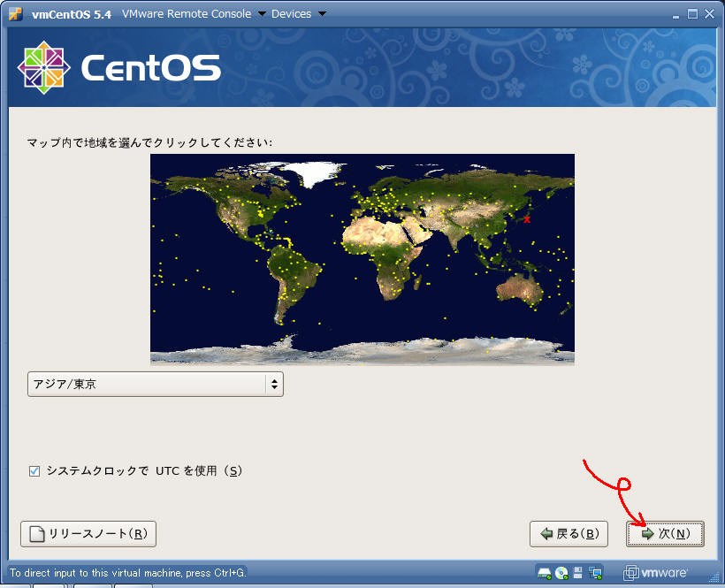
Task: Click the VMware app icon in title bar
Action: click(x=15, y=14)
